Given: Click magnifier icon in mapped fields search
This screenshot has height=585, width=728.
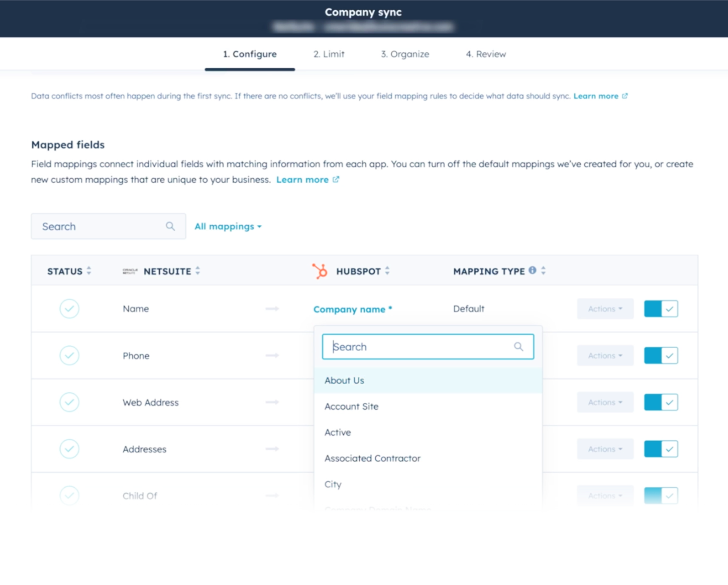Looking at the screenshot, I should (x=170, y=226).
